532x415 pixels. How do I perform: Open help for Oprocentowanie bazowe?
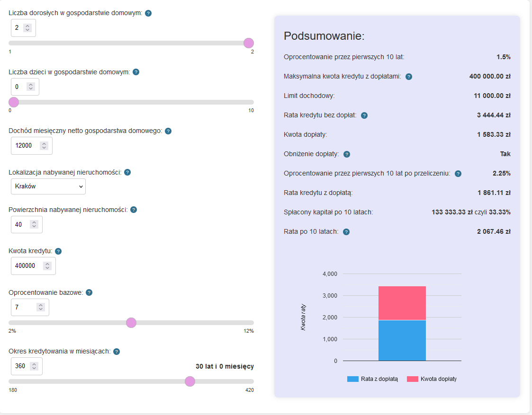click(x=89, y=292)
